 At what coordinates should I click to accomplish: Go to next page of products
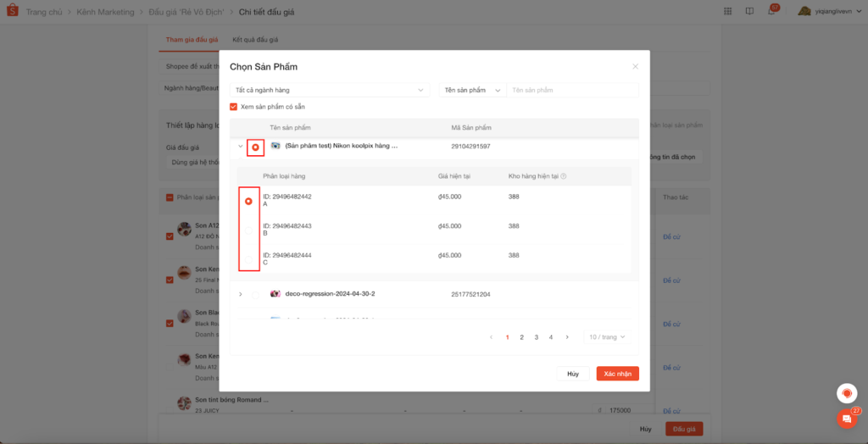[567, 337]
